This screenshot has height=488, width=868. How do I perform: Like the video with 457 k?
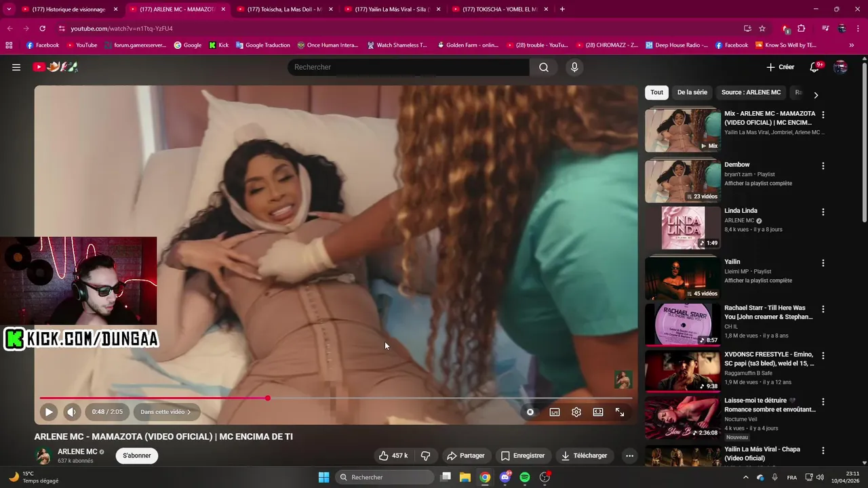click(393, 455)
